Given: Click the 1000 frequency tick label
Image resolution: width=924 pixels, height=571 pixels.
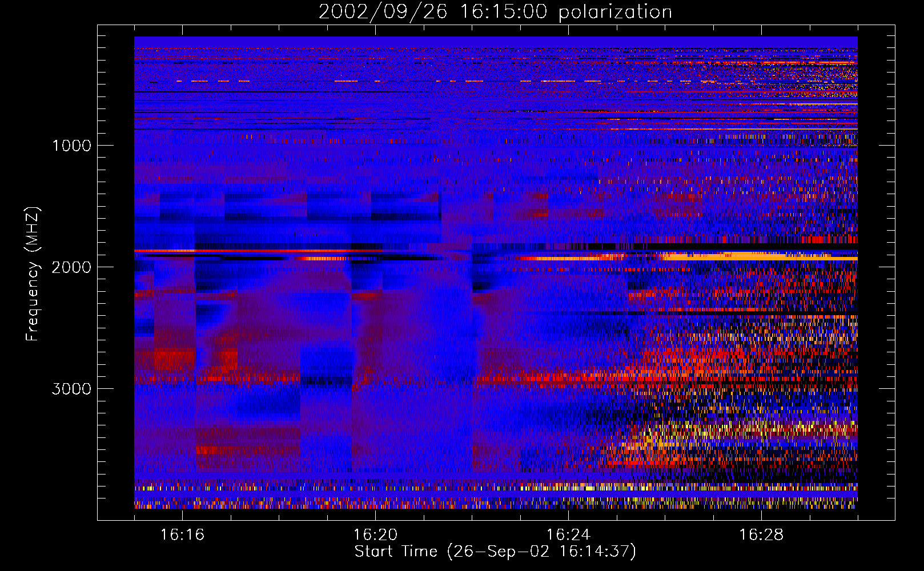Looking at the screenshot, I should click(x=71, y=146).
